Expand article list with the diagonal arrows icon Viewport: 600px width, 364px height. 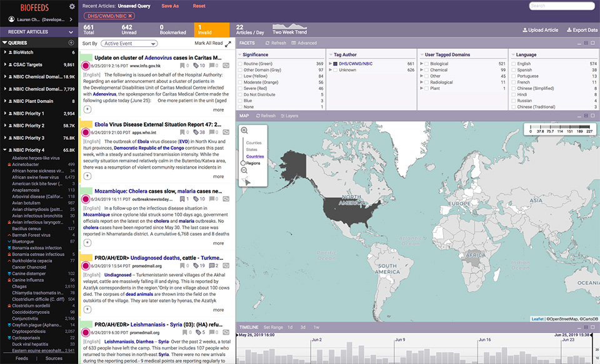point(228,44)
